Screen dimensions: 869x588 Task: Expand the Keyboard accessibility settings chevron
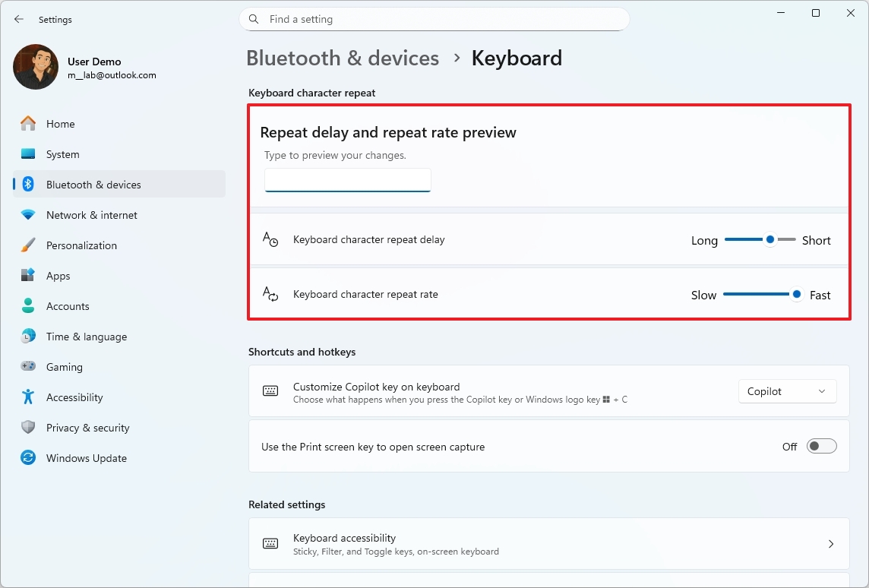[830, 543]
